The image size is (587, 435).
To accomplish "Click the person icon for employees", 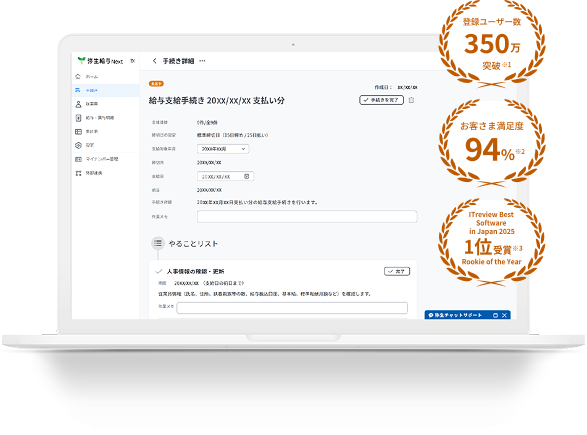I will coord(78,104).
